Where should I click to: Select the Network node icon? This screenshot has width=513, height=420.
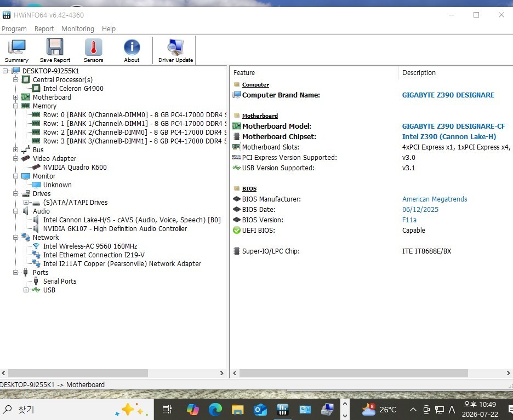pyautogui.click(x=26, y=237)
